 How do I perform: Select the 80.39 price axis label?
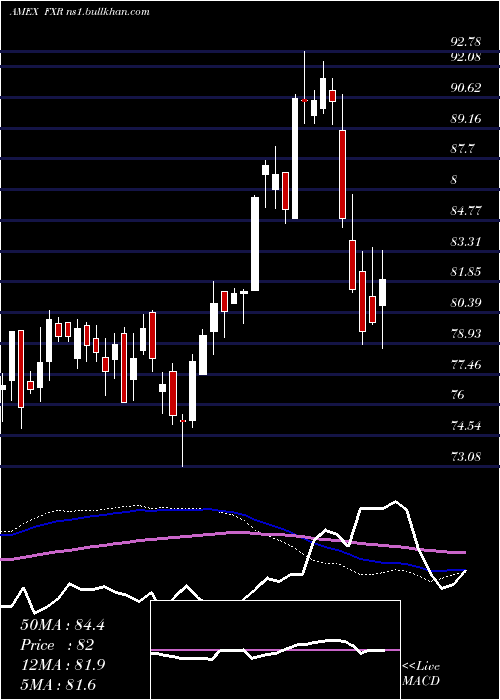466,303
